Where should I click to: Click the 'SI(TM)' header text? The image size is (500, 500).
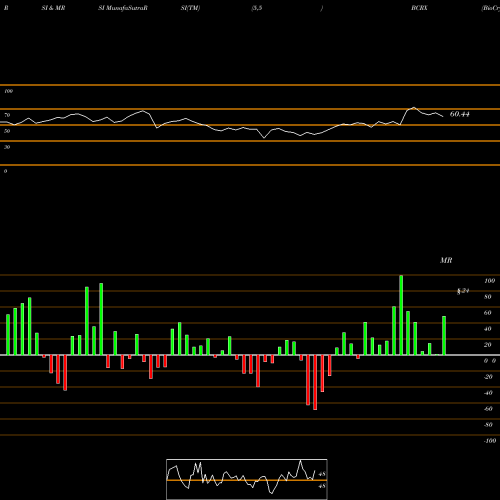[190, 8]
